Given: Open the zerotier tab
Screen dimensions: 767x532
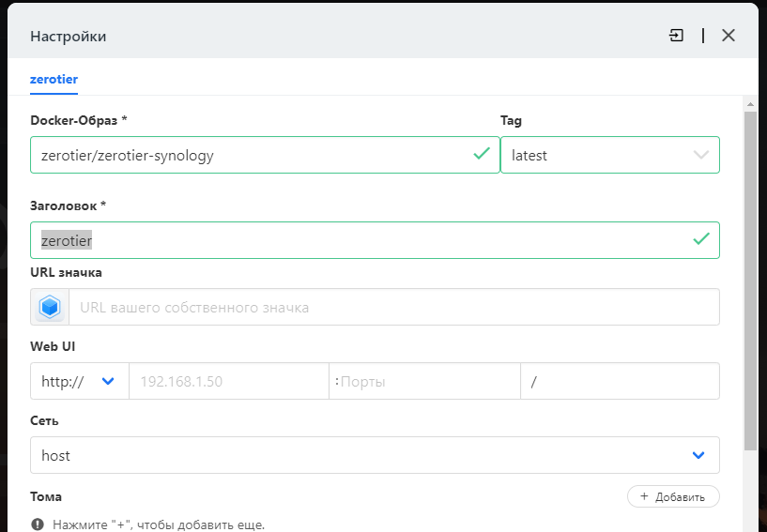Looking at the screenshot, I should pyautogui.click(x=54, y=79).
